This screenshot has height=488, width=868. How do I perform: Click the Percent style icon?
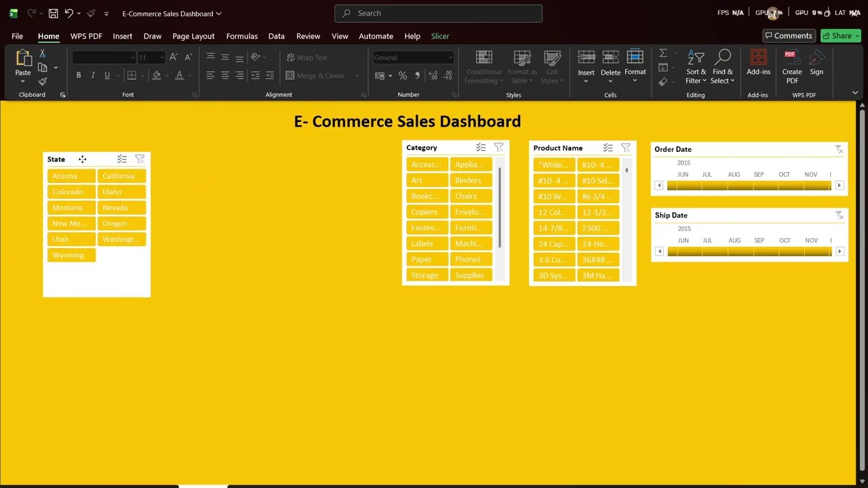coord(403,75)
